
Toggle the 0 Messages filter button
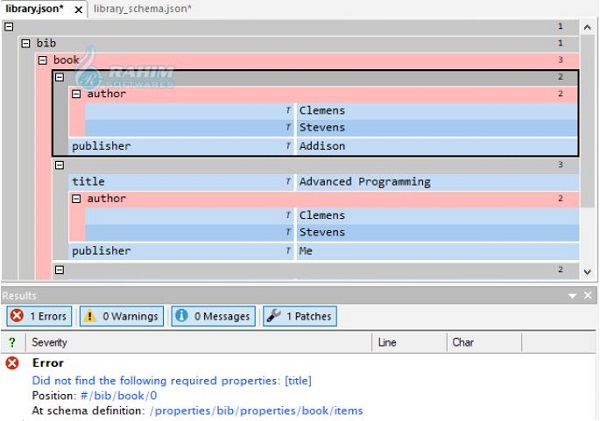tap(214, 316)
